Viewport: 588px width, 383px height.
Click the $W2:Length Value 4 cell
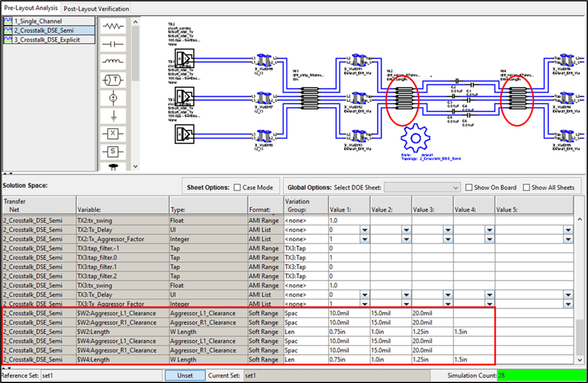click(474, 332)
